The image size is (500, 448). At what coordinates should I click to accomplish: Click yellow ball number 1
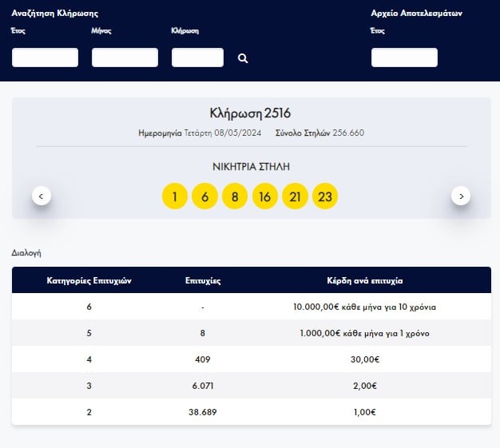[x=175, y=196]
